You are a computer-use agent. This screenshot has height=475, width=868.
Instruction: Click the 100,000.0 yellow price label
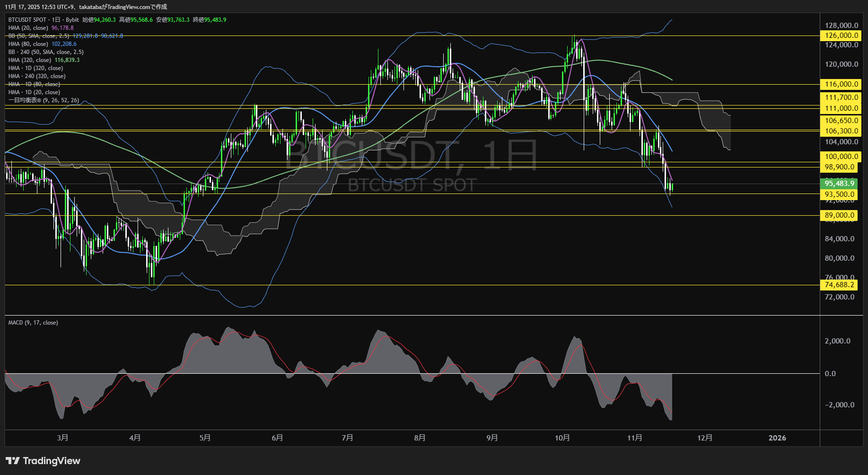pos(841,157)
